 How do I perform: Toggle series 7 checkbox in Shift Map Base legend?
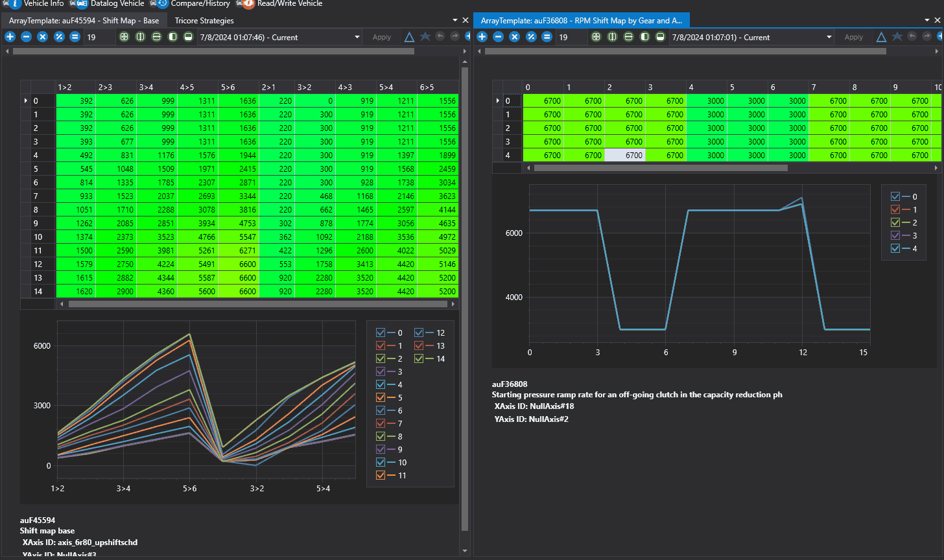pyautogui.click(x=381, y=423)
